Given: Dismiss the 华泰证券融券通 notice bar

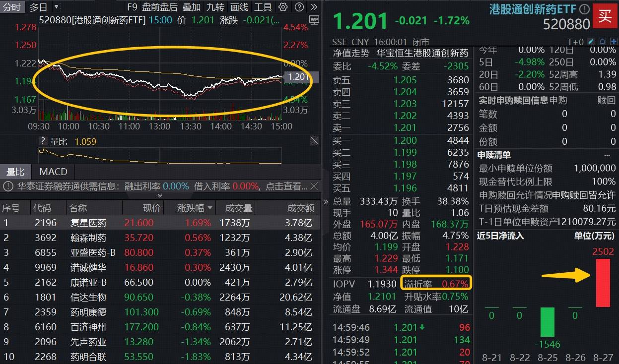Looking at the screenshot, I should (x=314, y=186).
